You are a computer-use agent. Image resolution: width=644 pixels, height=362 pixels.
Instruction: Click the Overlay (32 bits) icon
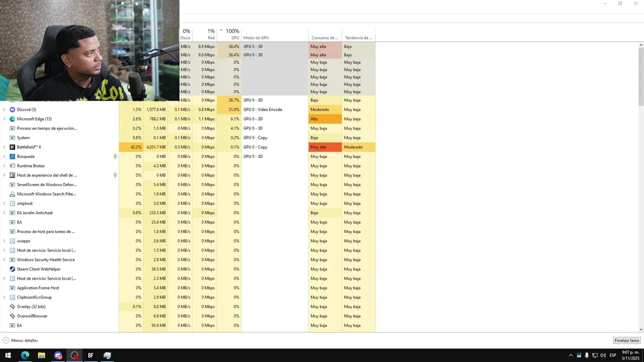tap(13, 307)
